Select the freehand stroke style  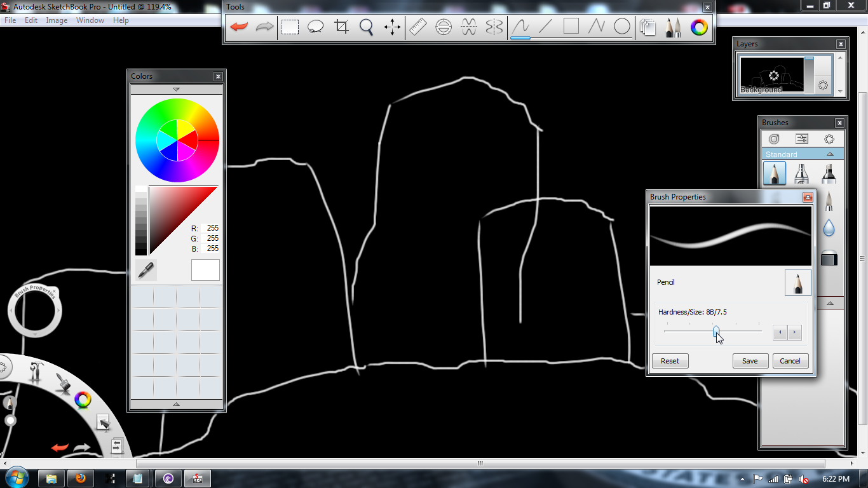tap(520, 27)
